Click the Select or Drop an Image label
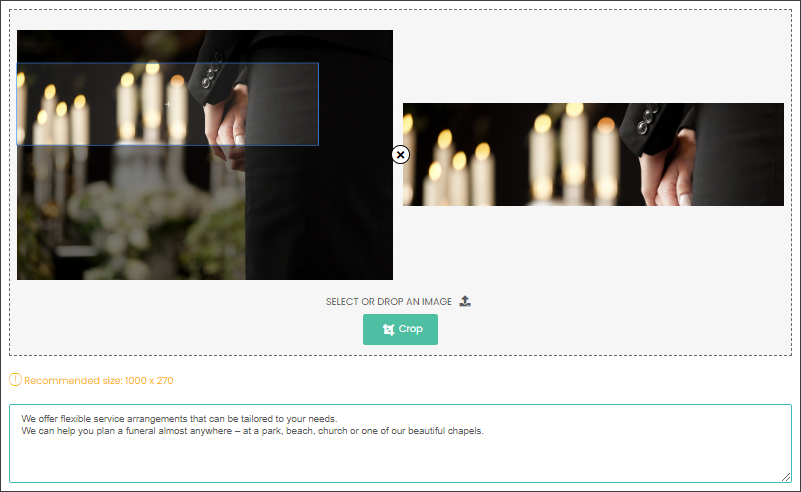This screenshot has height=492, width=801. (389, 301)
